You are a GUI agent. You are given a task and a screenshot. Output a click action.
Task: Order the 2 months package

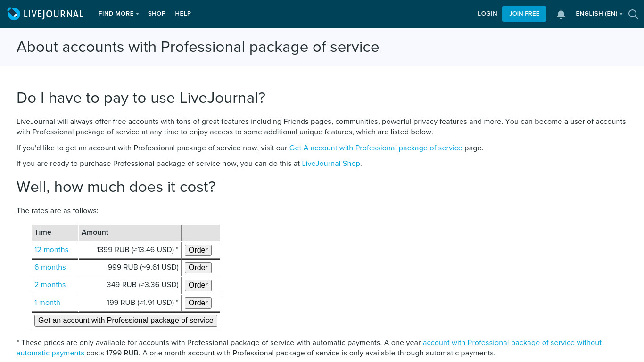[198, 285]
